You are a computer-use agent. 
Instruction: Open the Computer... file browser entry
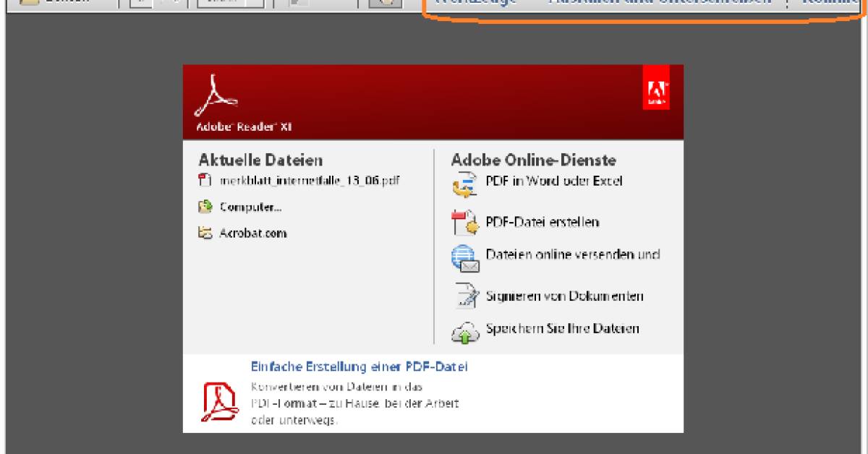(240, 207)
